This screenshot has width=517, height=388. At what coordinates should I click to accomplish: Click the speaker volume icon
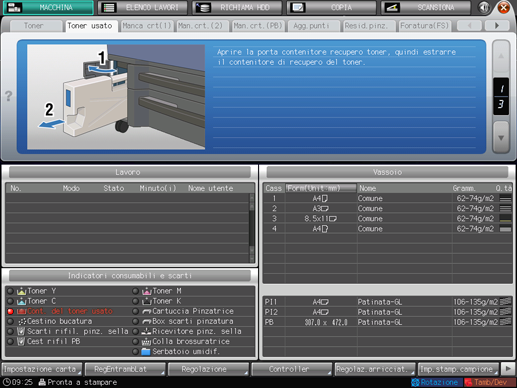tap(484, 7)
